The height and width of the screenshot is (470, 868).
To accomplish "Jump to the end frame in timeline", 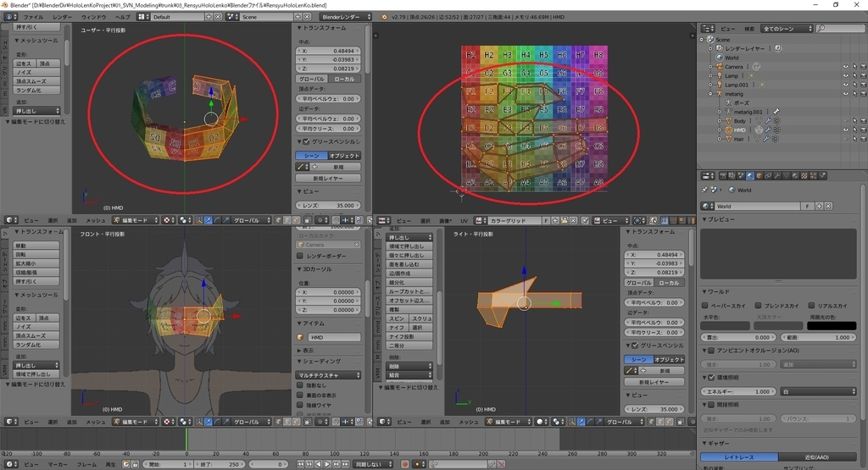I will coord(346,464).
